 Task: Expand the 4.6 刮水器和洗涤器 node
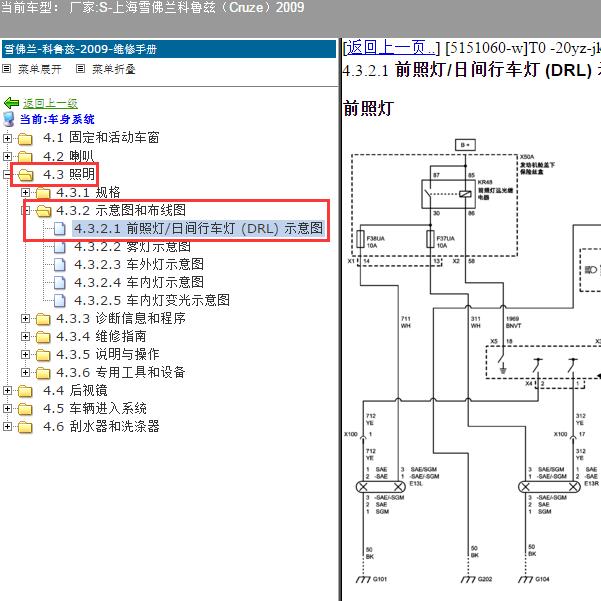(x=7, y=427)
